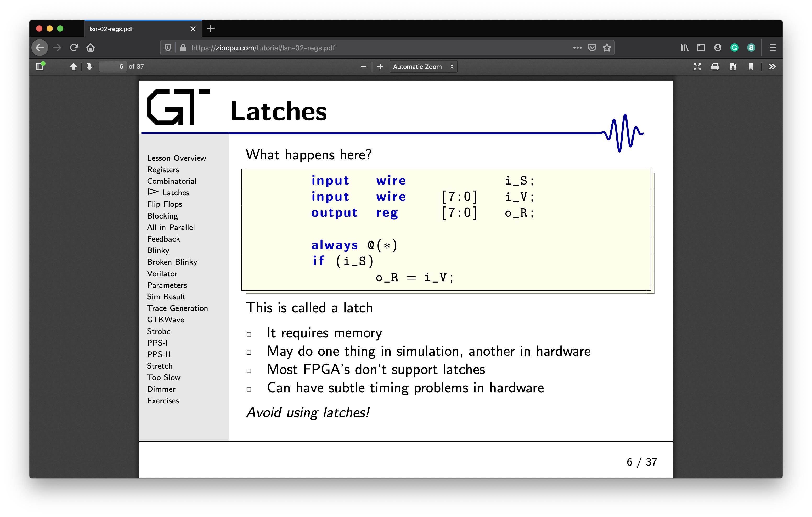Screen dimensions: 812x517
Task: Zoom out the PDF document
Action: click(364, 67)
